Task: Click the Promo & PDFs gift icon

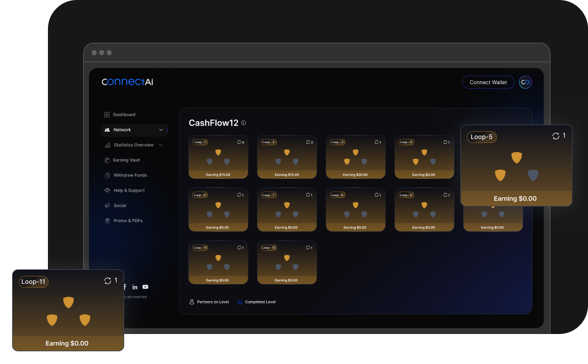Action: [x=107, y=220]
